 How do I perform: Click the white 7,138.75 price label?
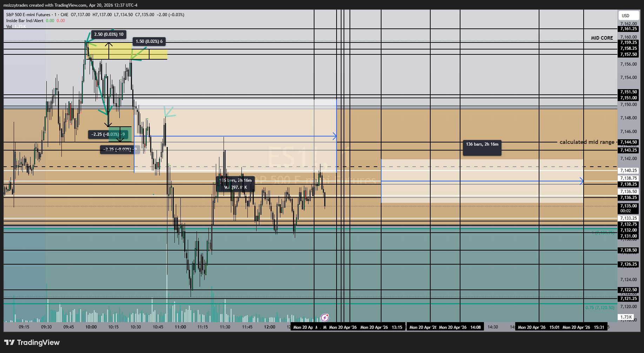pyautogui.click(x=629, y=178)
